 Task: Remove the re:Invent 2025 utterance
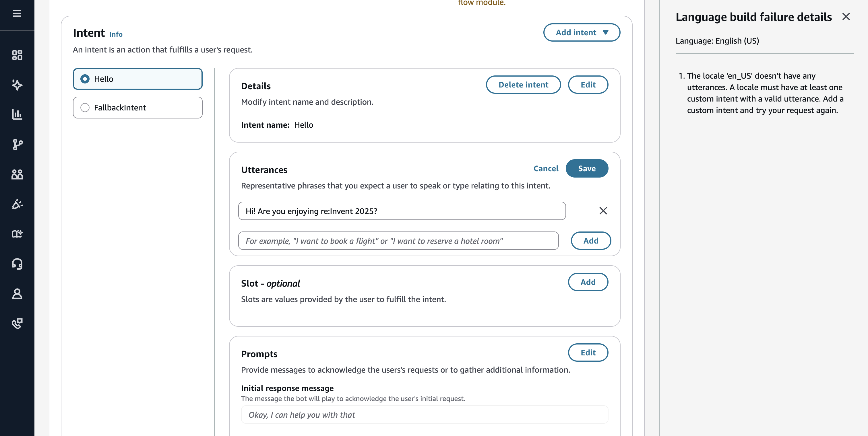pos(603,211)
